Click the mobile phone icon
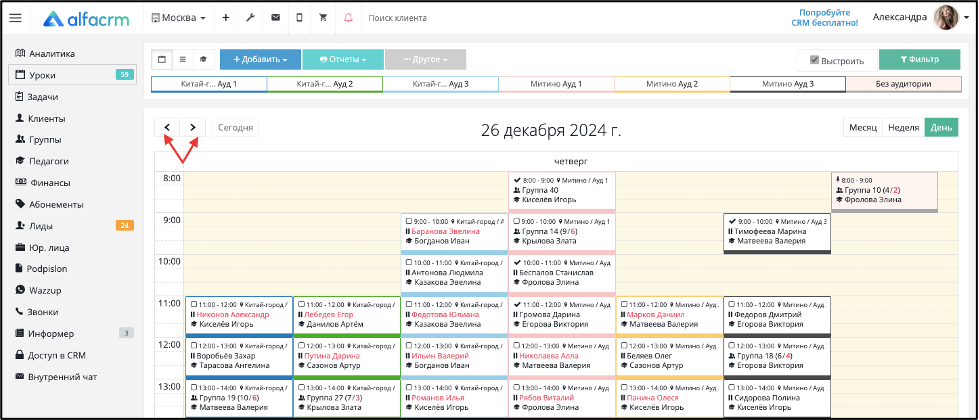Viewport: 979px width, 420px height. 299,18
